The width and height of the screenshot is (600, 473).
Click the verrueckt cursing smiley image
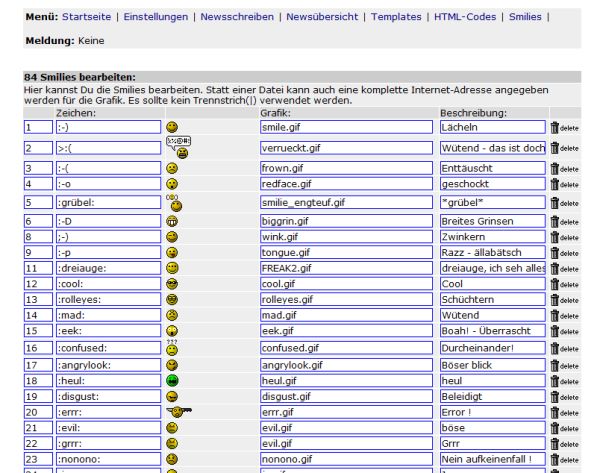(x=179, y=148)
